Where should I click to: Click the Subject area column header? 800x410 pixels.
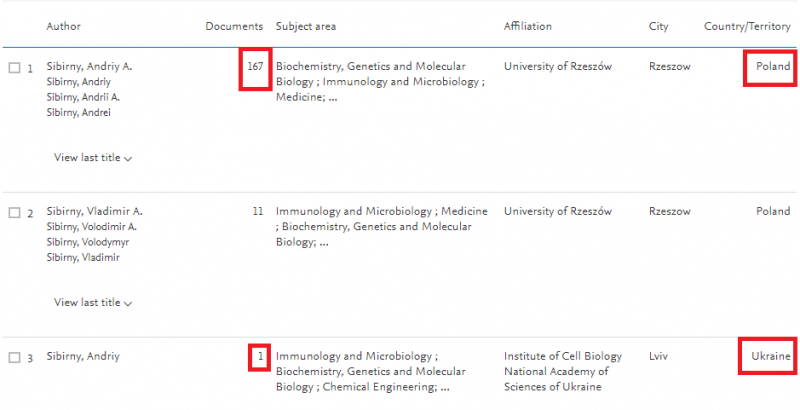[x=307, y=26]
